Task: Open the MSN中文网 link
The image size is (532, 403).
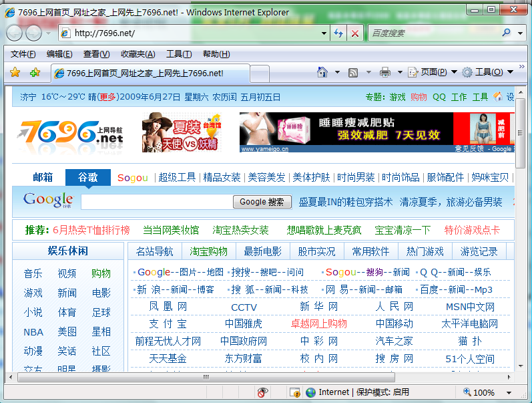Action: point(470,307)
